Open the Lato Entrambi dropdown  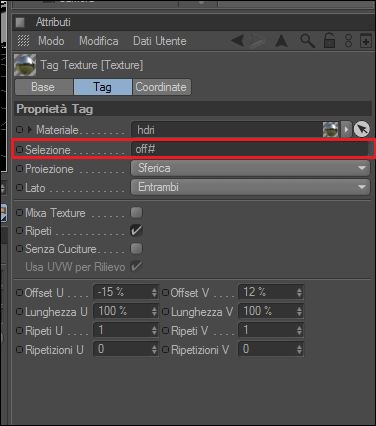click(x=250, y=187)
